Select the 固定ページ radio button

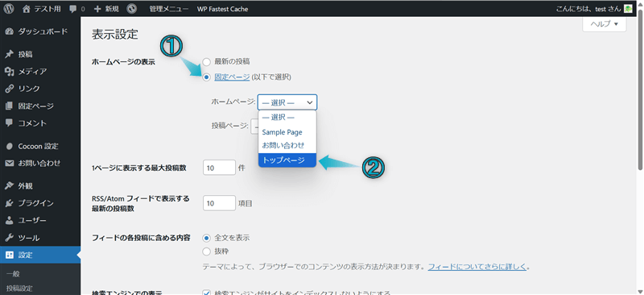tap(207, 77)
